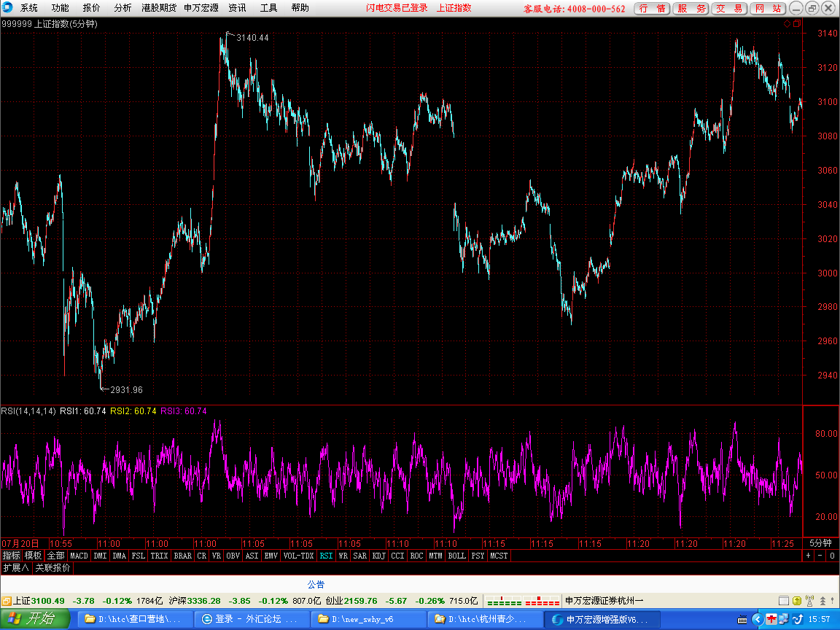Click the small icon left of 上证 in status bar
The image size is (840, 630).
tap(7, 601)
